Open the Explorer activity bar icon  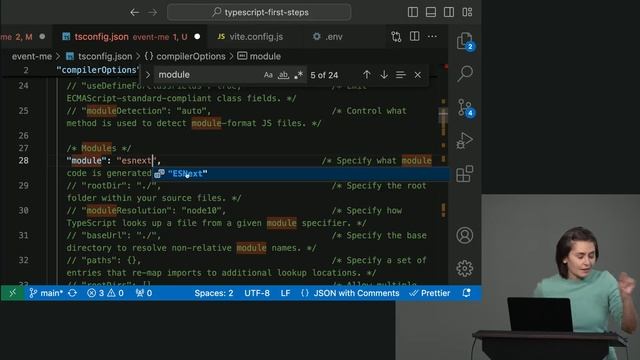click(x=465, y=41)
